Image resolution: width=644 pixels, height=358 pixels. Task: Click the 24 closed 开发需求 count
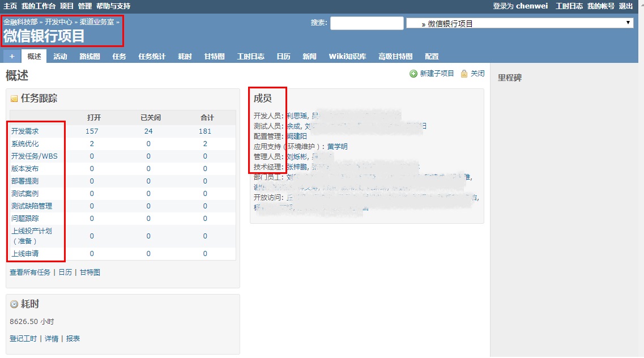point(148,131)
